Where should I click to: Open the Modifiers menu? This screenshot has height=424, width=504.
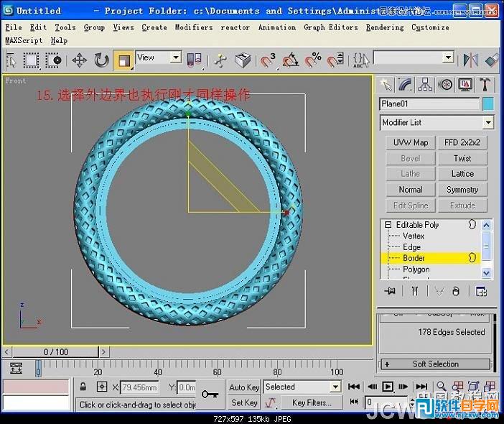coord(193,27)
